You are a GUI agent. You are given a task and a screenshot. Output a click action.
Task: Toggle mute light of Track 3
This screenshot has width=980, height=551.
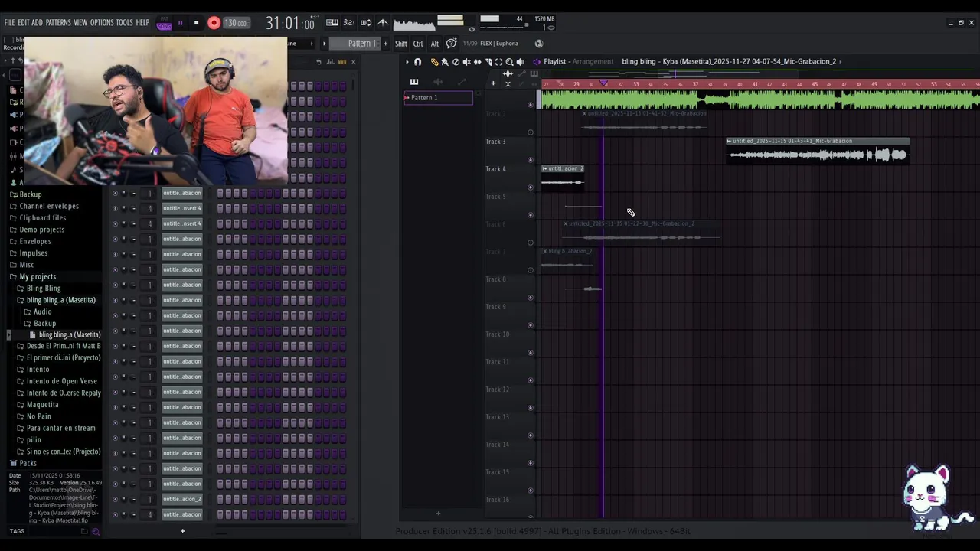pyautogui.click(x=531, y=160)
